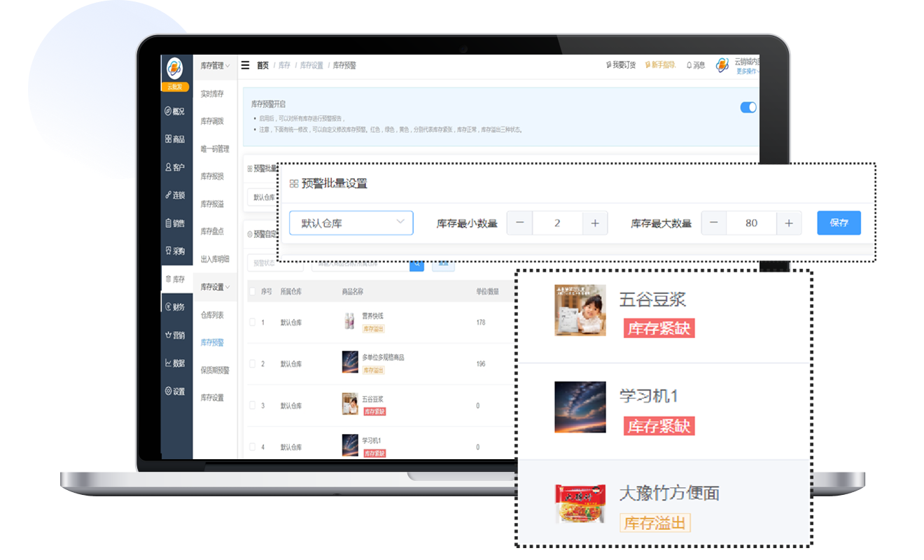The width and height of the screenshot is (924, 560).
Task: Increase 库存最小数量 with the plus button
Action: [595, 223]
